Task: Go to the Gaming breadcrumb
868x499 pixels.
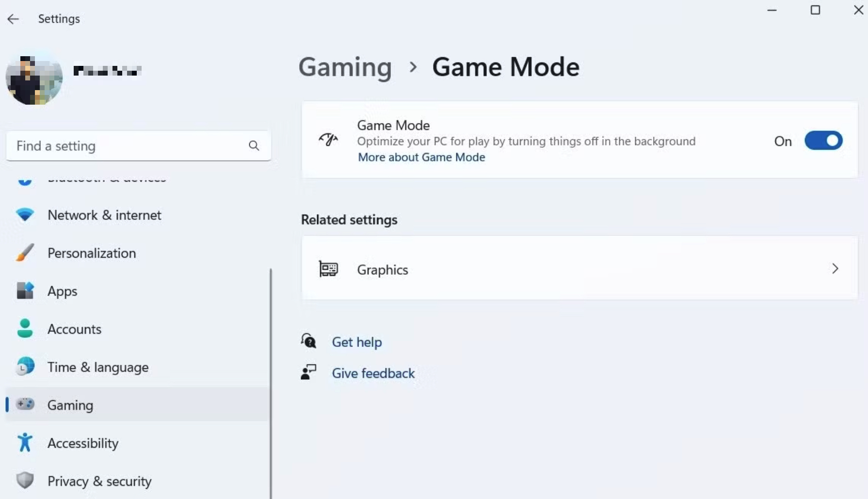Action: pos(345,67)
